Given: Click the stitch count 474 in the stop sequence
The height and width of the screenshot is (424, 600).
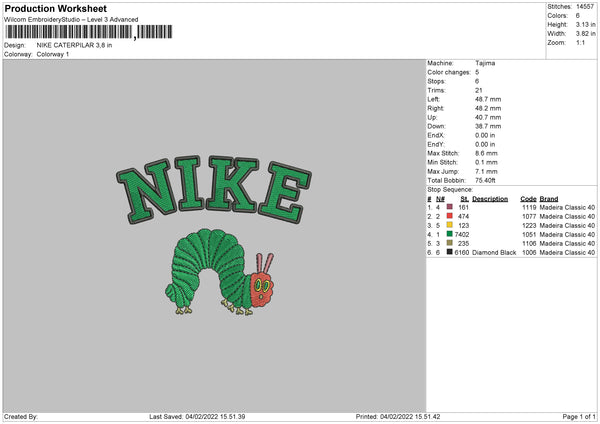Looking at the screenshot, I should point(463,217).
